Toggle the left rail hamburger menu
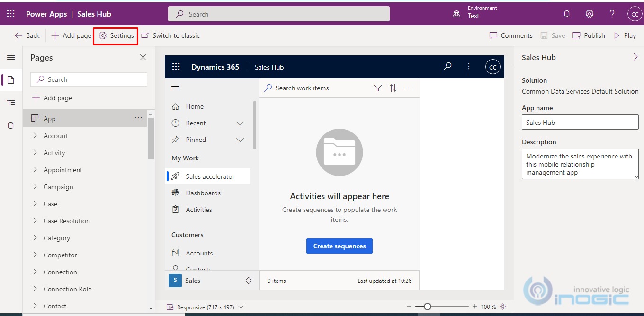 (11, 58)
